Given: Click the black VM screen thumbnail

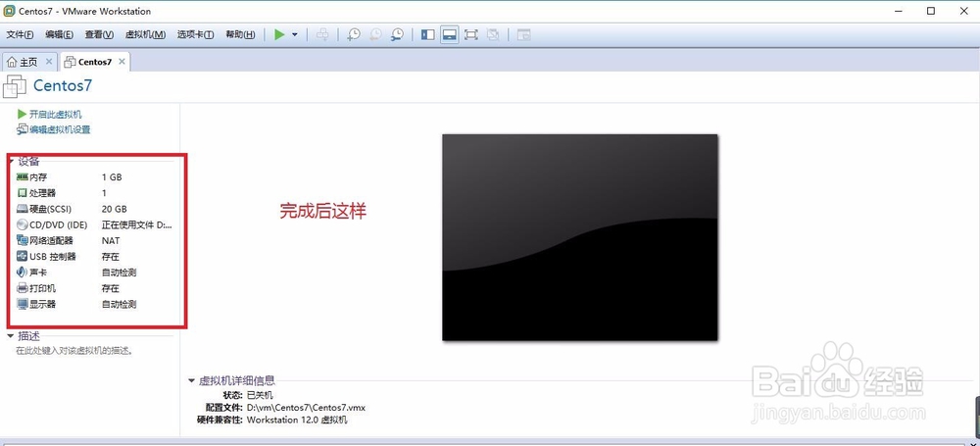Looking at the screenshot, I should [x=580, y=237].
